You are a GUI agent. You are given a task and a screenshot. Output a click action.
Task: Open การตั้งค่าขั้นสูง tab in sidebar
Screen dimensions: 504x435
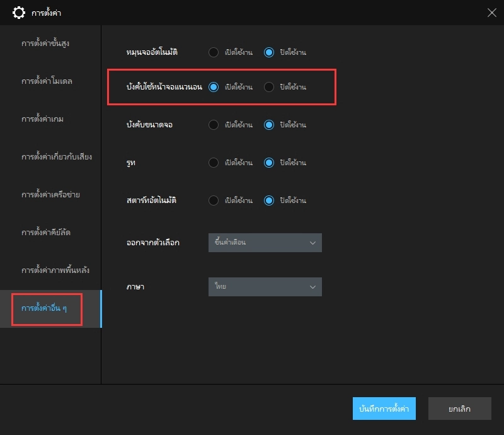[x=50, y=44]
